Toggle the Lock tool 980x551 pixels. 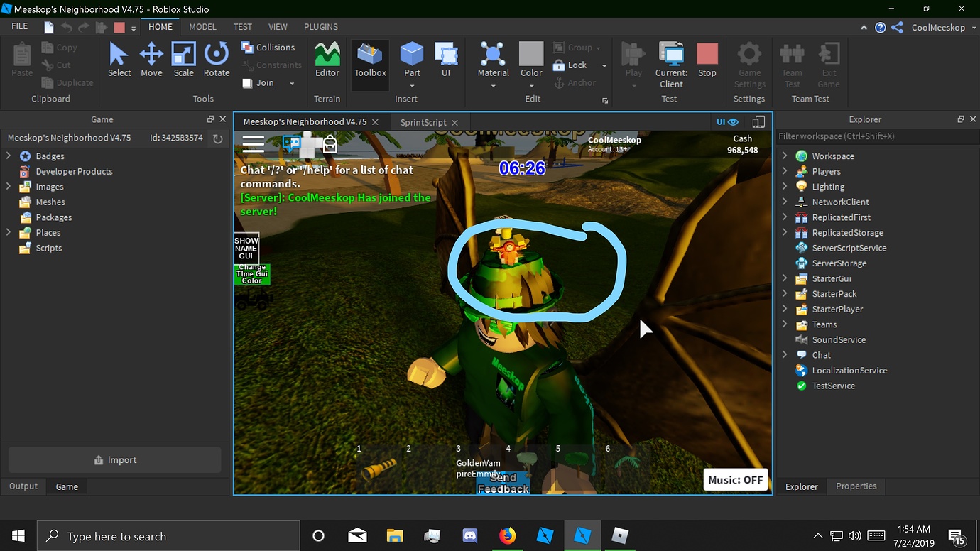570,65
